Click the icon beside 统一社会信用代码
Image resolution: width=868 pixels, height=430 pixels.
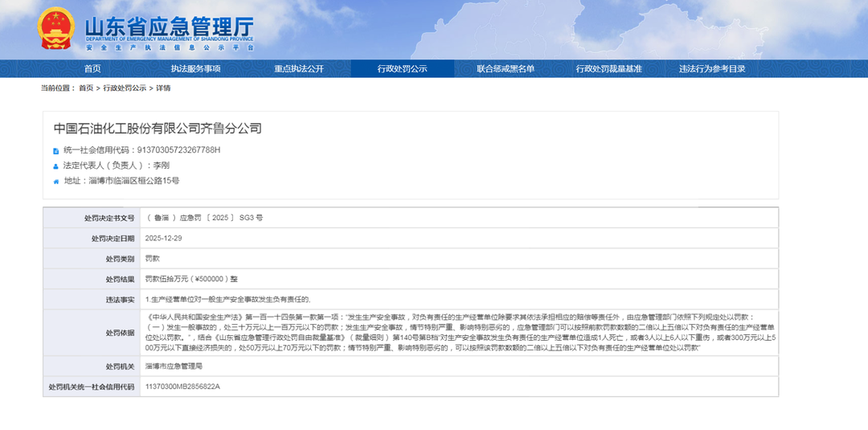[x=55, y=150]
